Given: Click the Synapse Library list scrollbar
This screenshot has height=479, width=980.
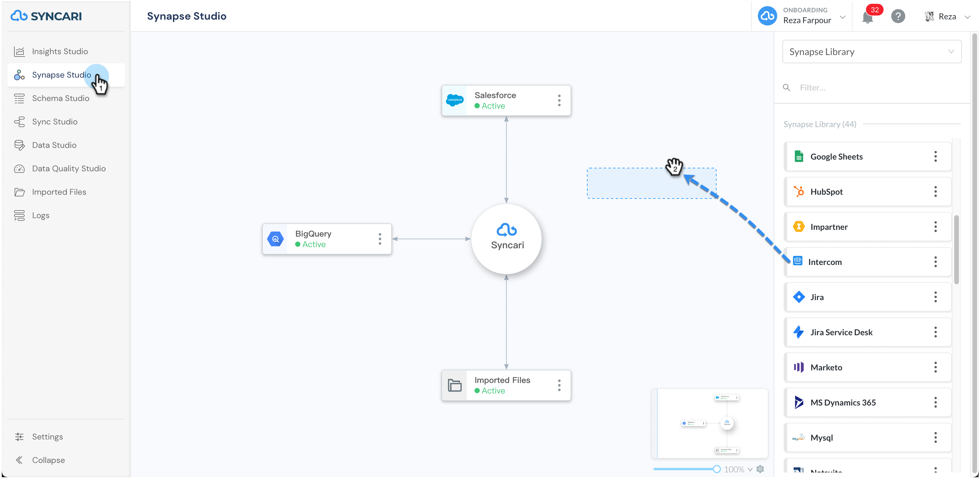Looking at the screenshot, I should pos(956,249).
